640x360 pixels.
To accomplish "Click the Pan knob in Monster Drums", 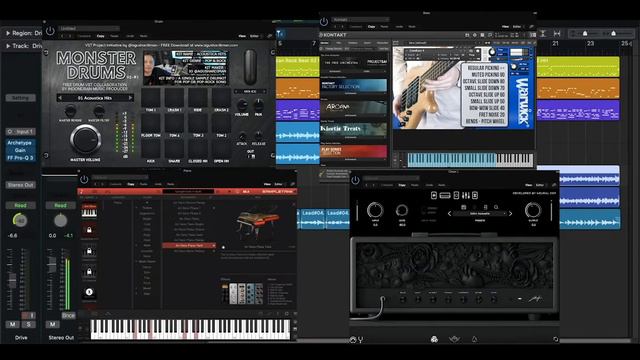I will coord(258,105).
